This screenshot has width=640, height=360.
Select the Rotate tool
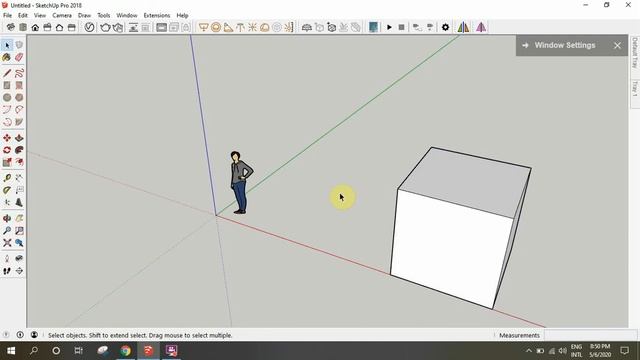click(x=7, y=150)
